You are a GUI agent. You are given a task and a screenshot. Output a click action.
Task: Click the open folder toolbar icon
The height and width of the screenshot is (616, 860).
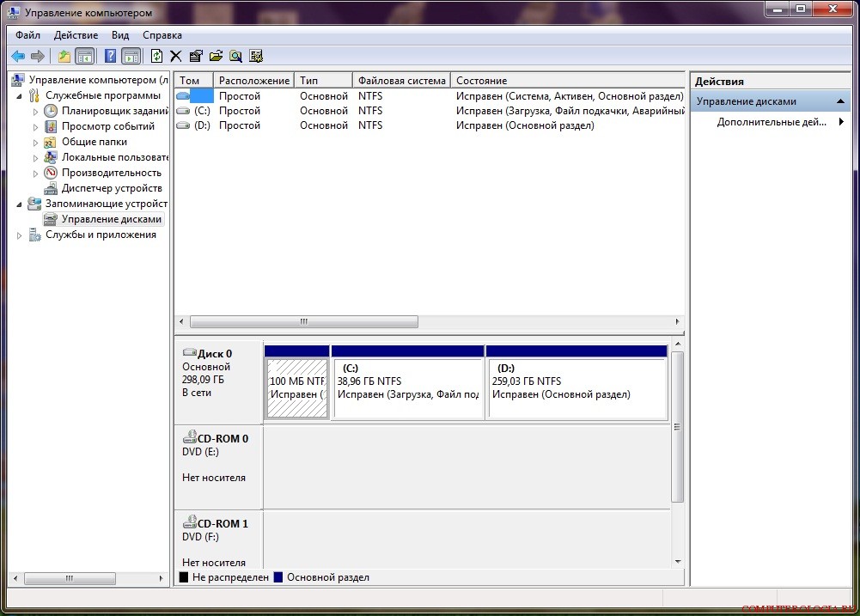[x=216, y=57]
